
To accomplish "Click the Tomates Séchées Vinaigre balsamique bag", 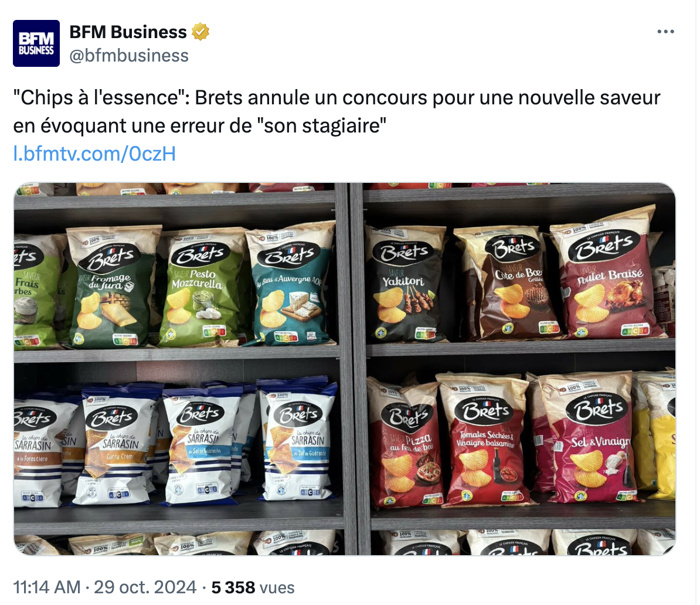I will pyautogui.click(x=484, y=440).
